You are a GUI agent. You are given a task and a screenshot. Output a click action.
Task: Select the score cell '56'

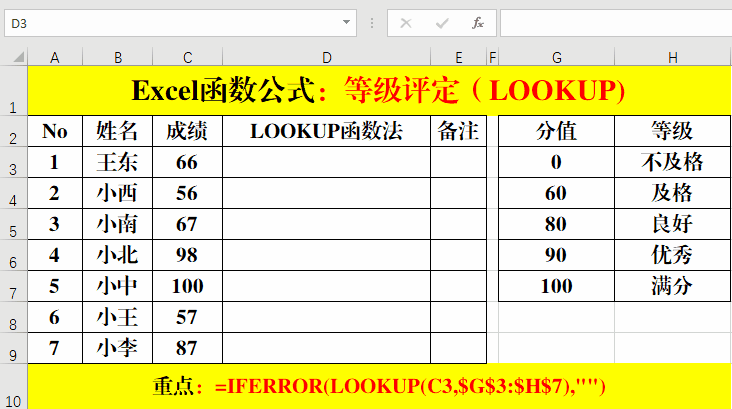point(188,193)
